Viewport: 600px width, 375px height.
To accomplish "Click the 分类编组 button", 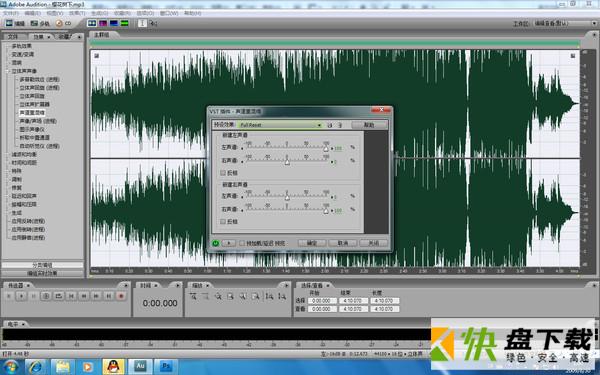I will point(42,265).
